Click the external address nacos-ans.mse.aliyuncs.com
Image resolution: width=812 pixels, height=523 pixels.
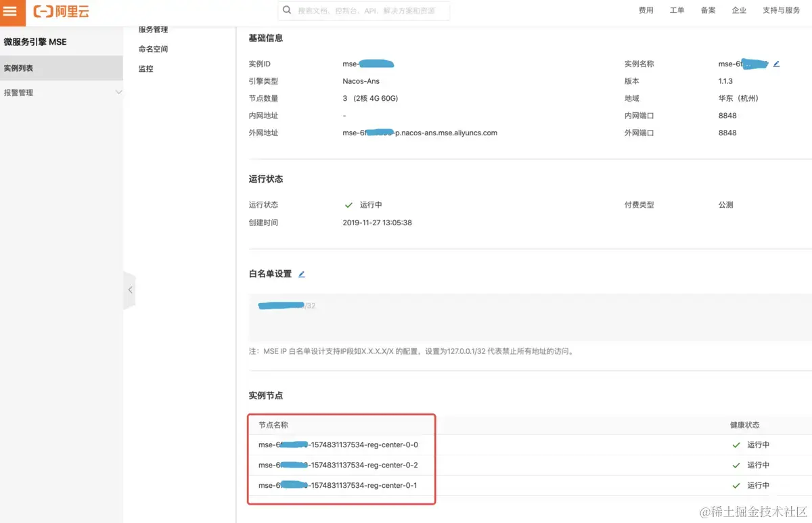[x=420, y=133]
